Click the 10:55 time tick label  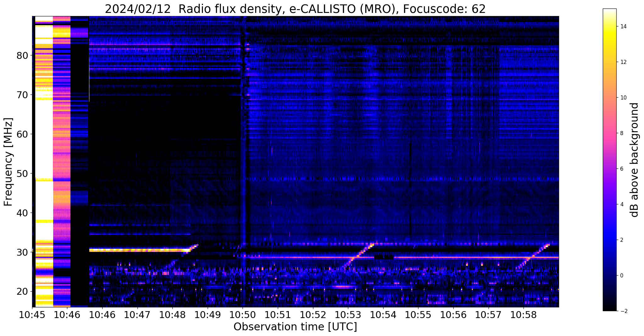point(418,315)
